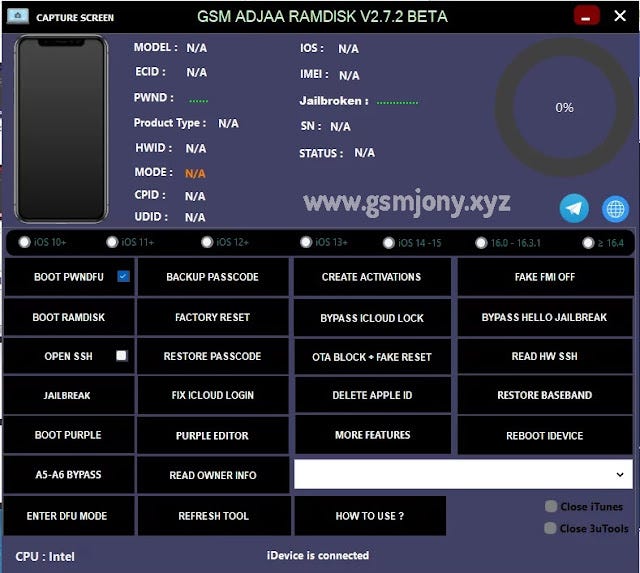
Task: Click the REFRESH TOOL button
Action: click(x=214, y=516)
